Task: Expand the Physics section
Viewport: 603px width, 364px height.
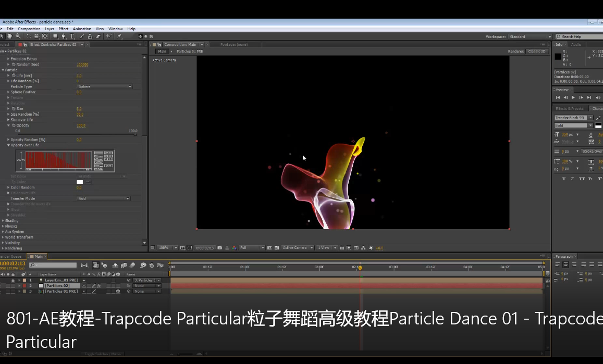Action: tap(3, 227)
